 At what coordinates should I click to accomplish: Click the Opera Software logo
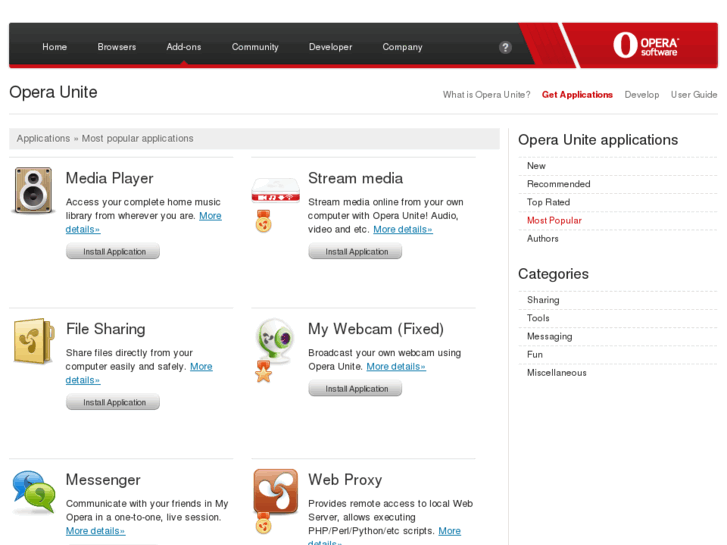point(646,45)
